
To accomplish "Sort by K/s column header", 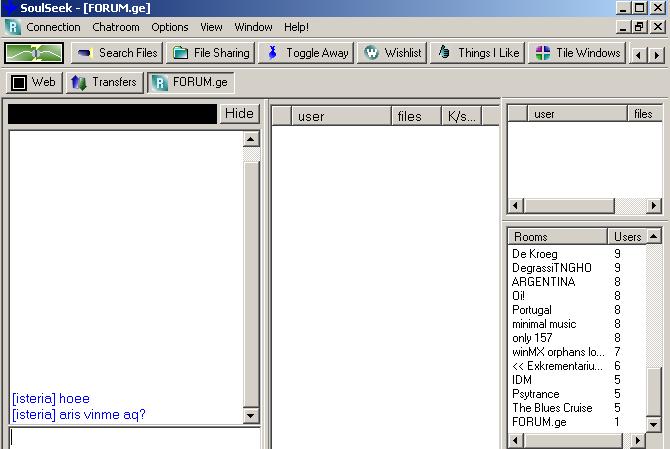I will (461, 116).
